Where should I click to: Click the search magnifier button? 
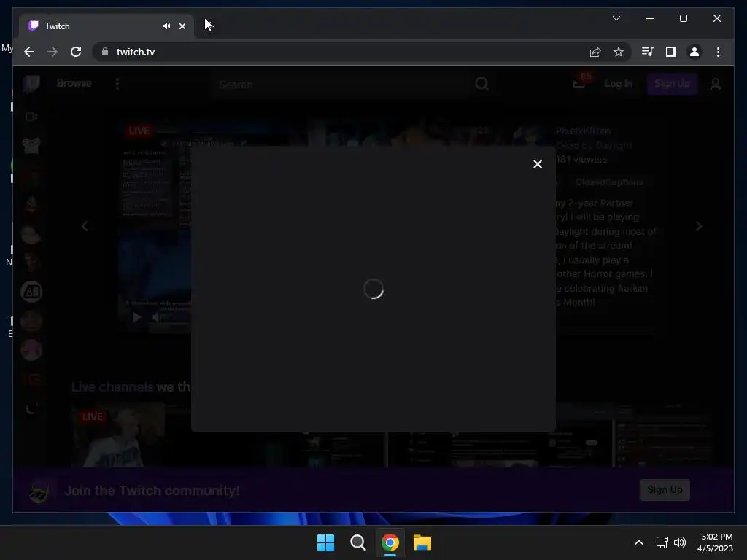pos(481,84)
